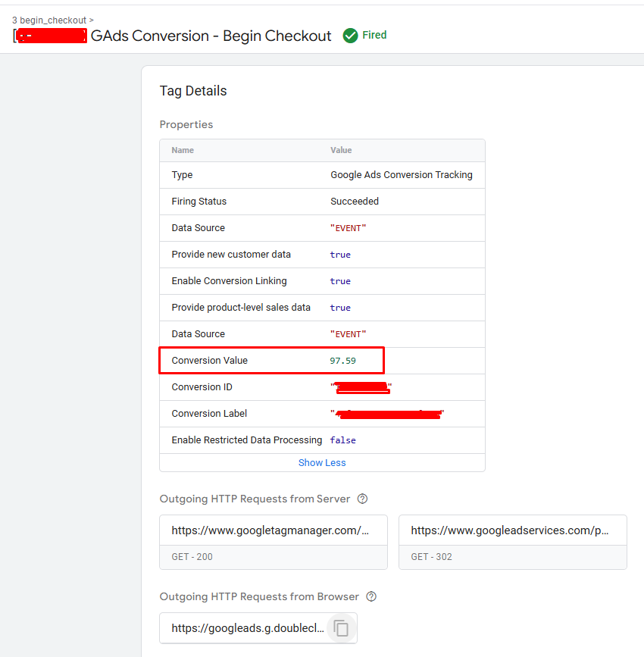Viewport: 644px width, 657px height.
Task: Click the Enable Restricted Data Processing label
Action: tap(247, 440)
